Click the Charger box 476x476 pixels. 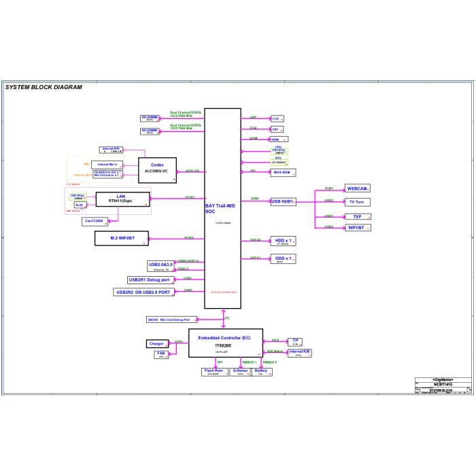coord(157,343)
